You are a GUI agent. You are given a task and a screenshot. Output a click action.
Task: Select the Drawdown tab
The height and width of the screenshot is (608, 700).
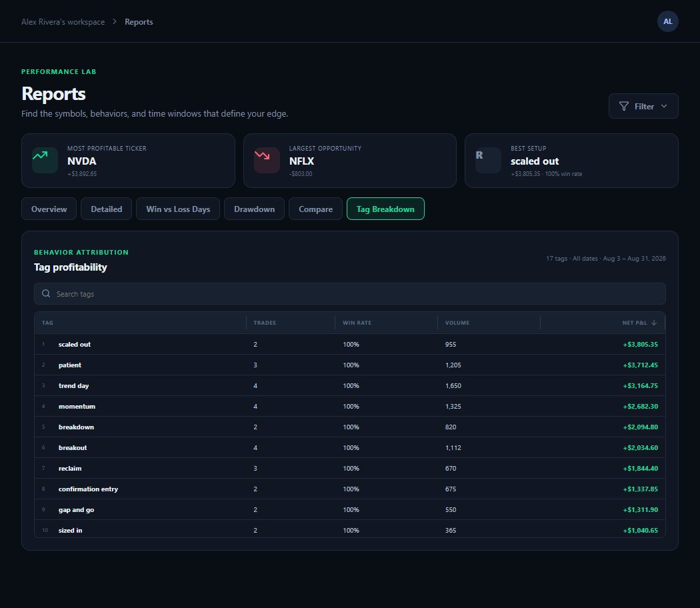255,209
